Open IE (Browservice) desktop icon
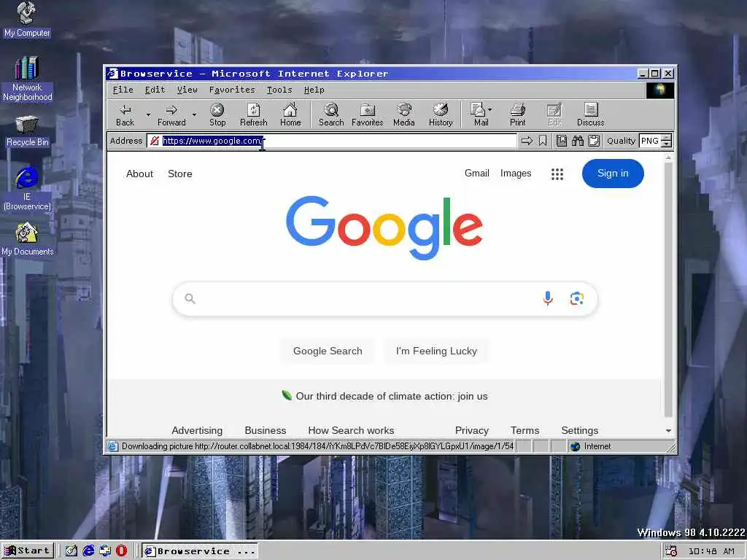Screen dimensions: 747x560 (27, 189)
